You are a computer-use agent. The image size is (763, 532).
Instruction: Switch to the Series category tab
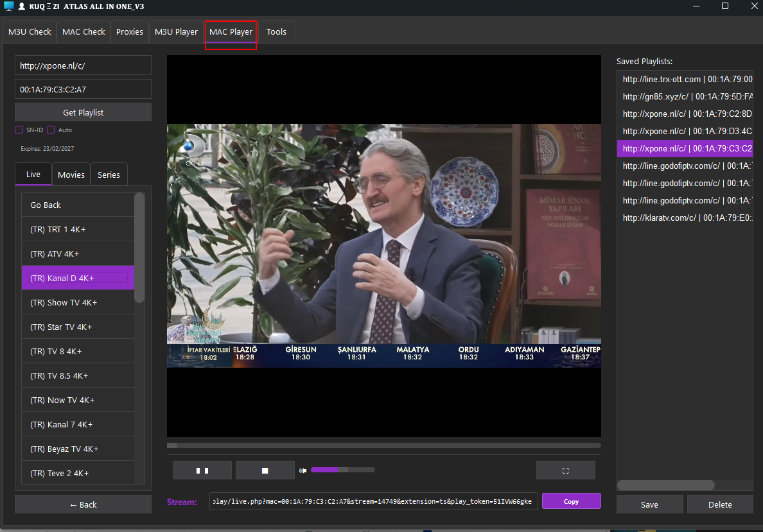tap(109, 175)
